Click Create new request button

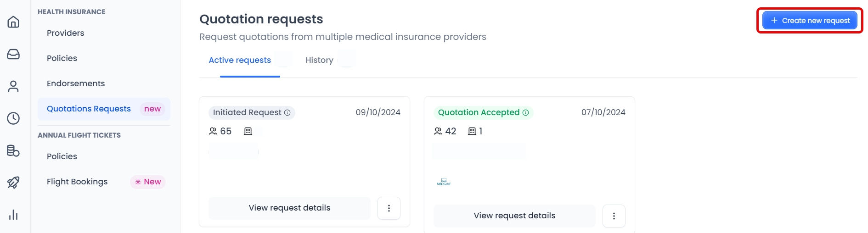810,21
